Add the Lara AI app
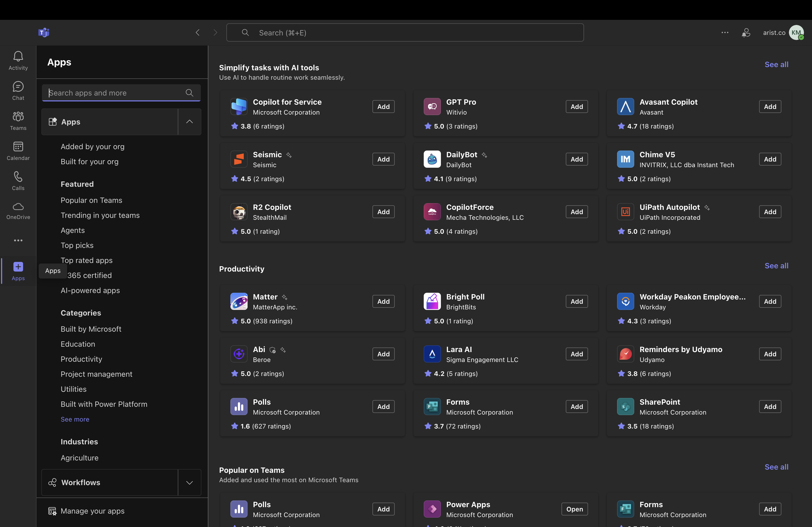The image size is (812, 527). (577, 354)
